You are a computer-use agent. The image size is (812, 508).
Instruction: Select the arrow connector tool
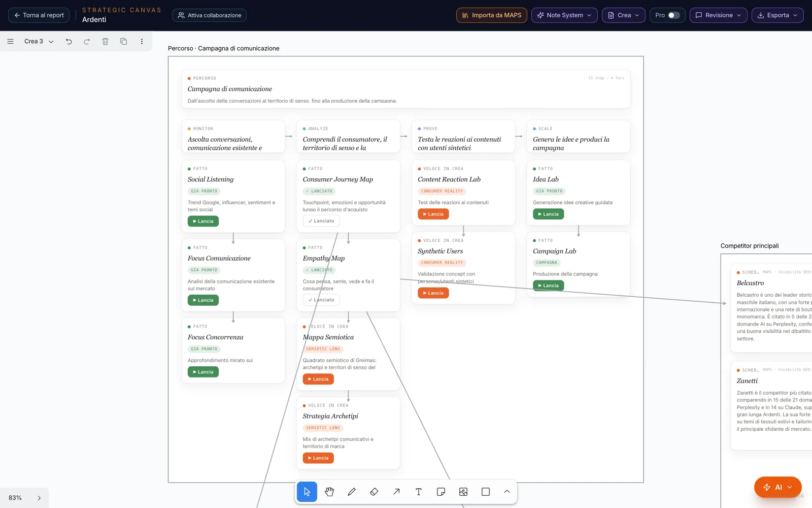[396, 492]
